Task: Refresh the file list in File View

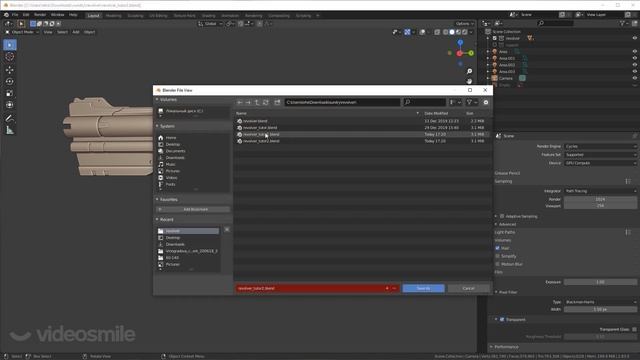Action: pos(266,102)
